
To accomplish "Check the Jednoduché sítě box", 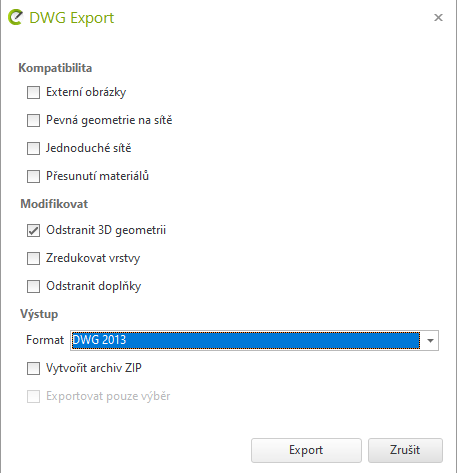I will pyautogui.click(x=33, y=148).
